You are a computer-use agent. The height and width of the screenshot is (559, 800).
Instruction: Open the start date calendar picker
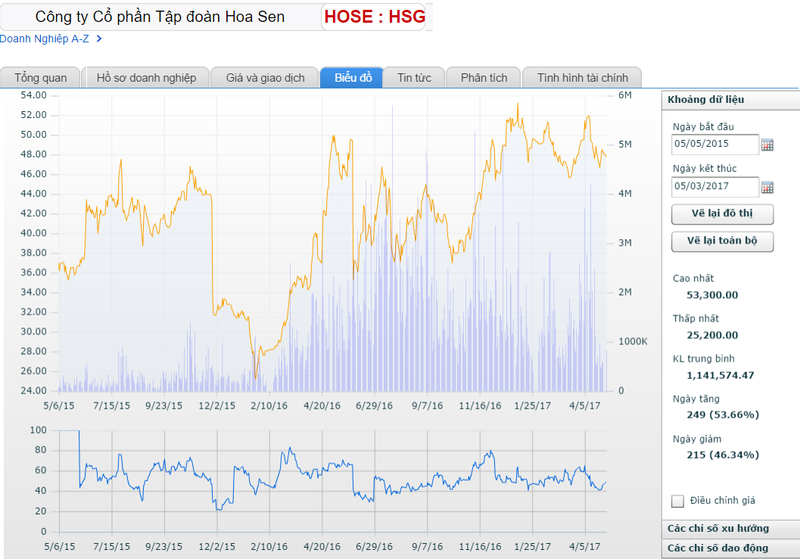point(768,145)
